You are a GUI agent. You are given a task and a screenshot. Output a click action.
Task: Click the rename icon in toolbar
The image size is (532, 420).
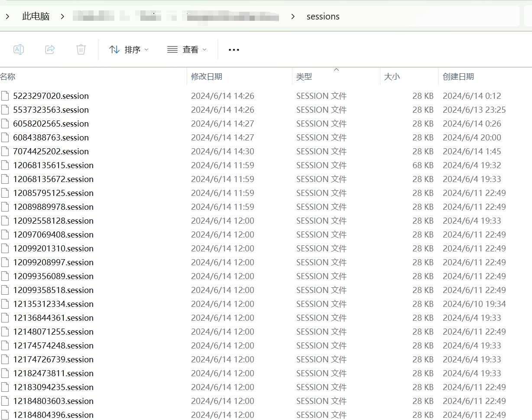point(19,49)
